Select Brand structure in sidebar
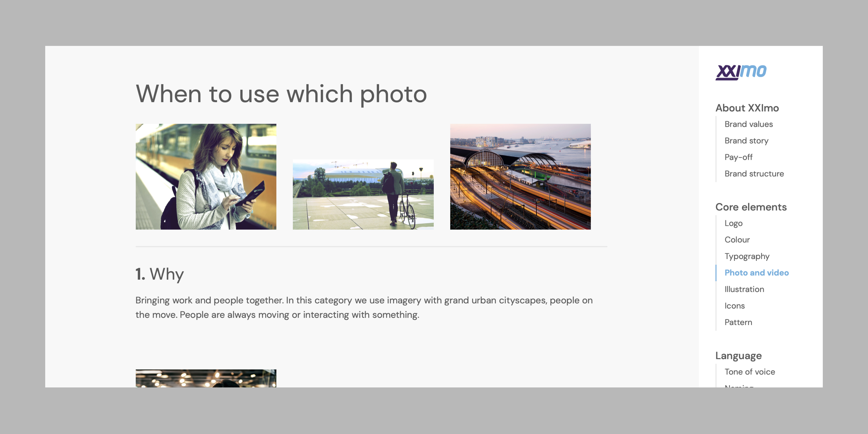Screen dimensions: 868x434 pos(754,174)
